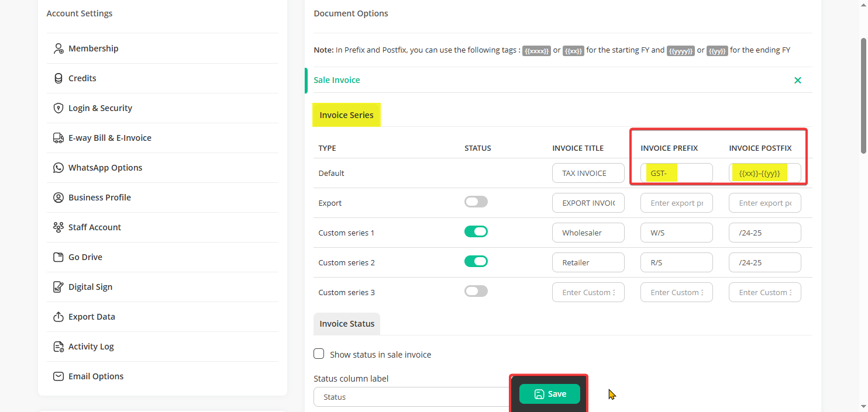Click Custom series 3 prefix field
The height and width of the screenshot is (412, 868).
677,292
